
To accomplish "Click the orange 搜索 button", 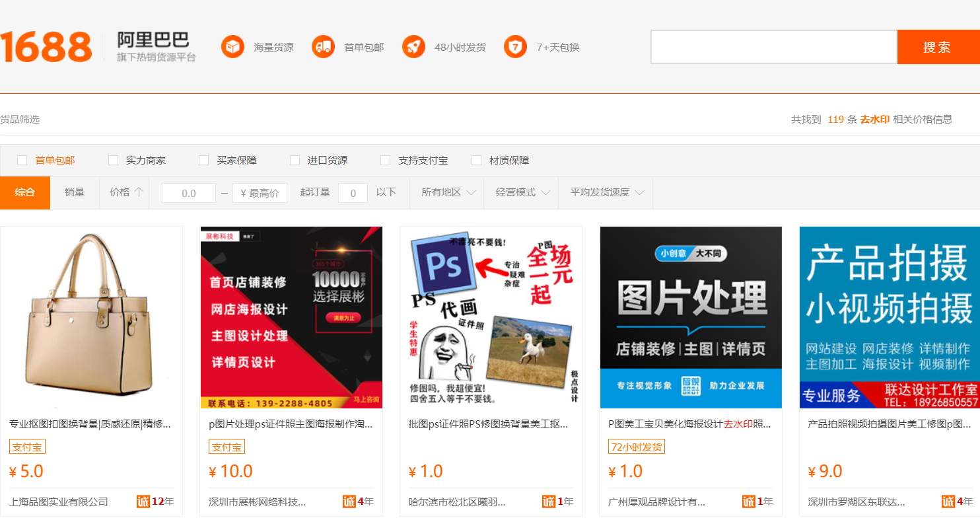I will [x=938, y=47].
